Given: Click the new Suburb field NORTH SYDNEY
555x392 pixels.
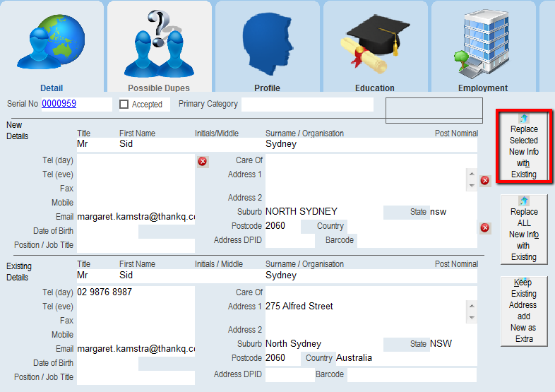Looking at the screenshot, I should pyautogui.click(x=323, y=212).
